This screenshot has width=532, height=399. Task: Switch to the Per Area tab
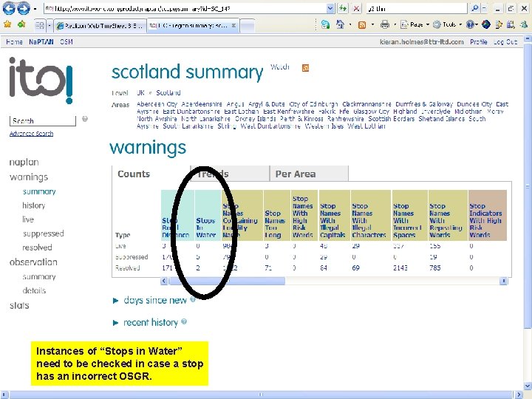point(309,174)
